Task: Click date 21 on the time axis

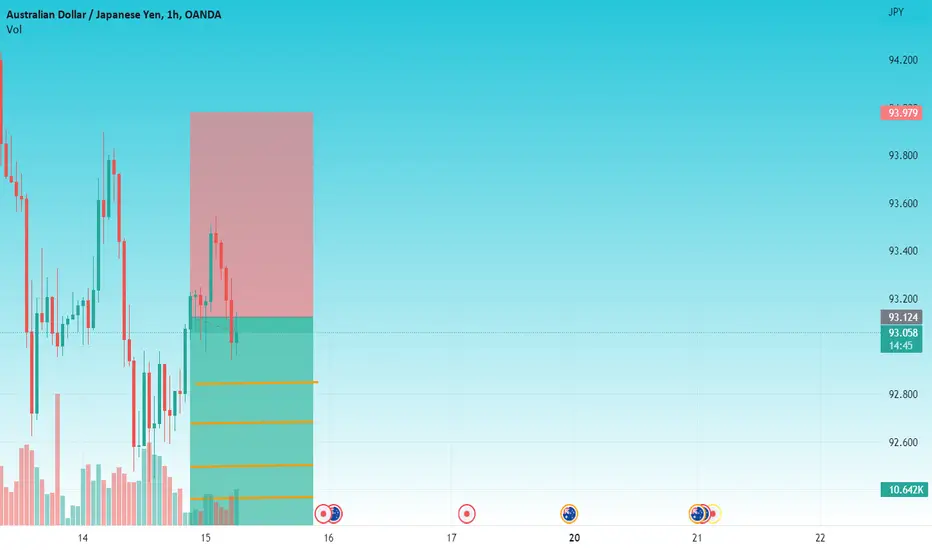Action: pos(697,538)
